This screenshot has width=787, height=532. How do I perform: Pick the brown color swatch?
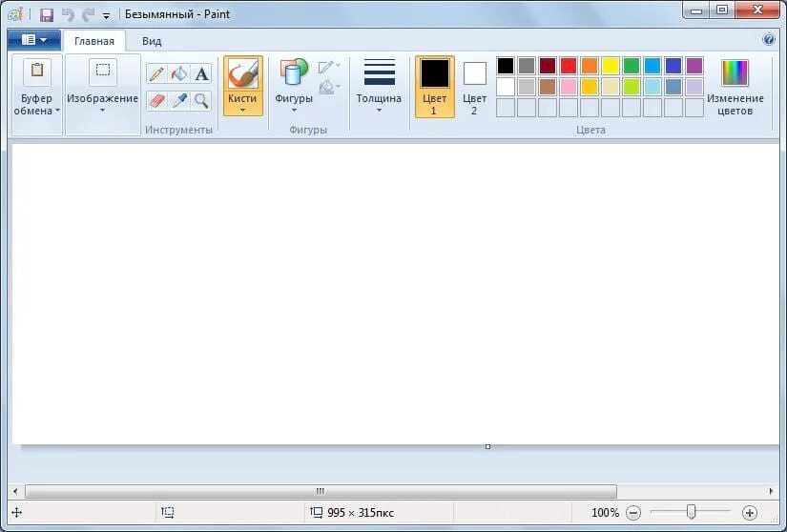click(548, 87)
